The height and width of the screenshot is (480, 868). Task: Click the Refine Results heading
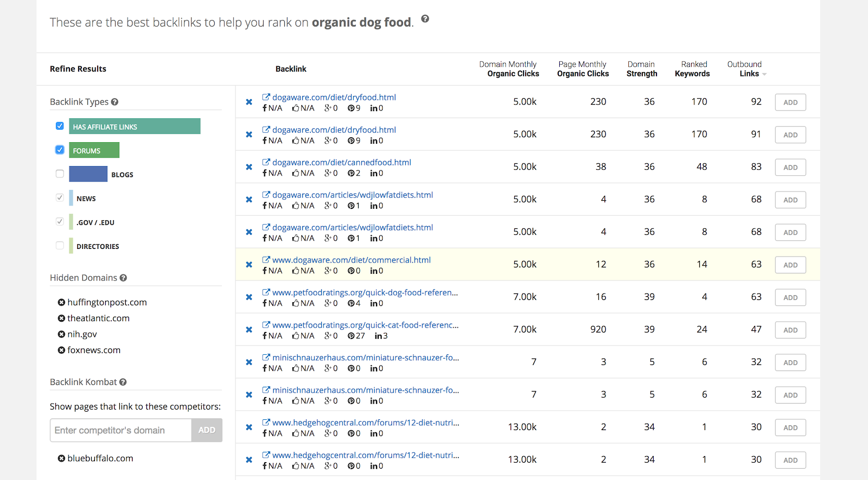(78, 69)
